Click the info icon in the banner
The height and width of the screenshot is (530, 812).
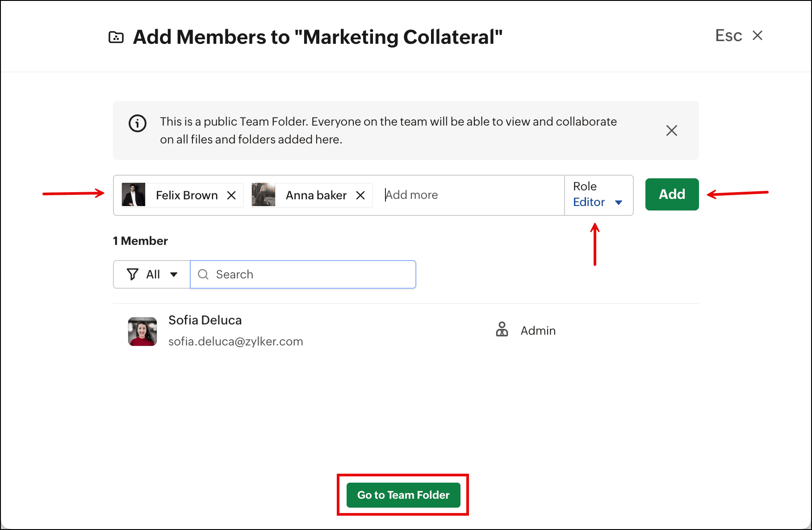pyautogui.click(x=138, y=123)
